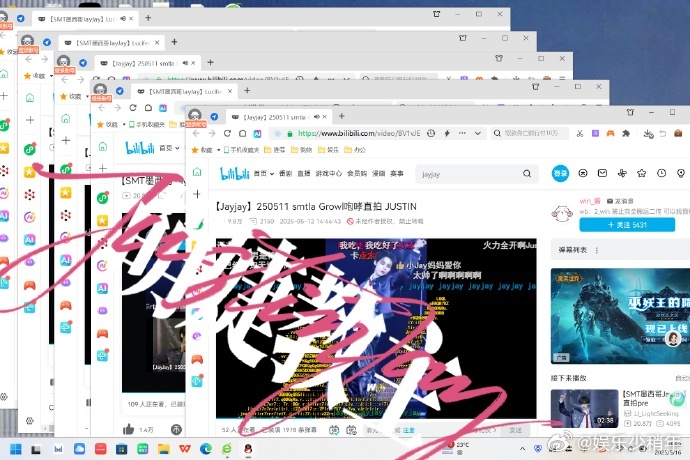Open bilibili messages envelope icon
The image size is (690, 460).
pyautogui.click(x=602, y=173)
